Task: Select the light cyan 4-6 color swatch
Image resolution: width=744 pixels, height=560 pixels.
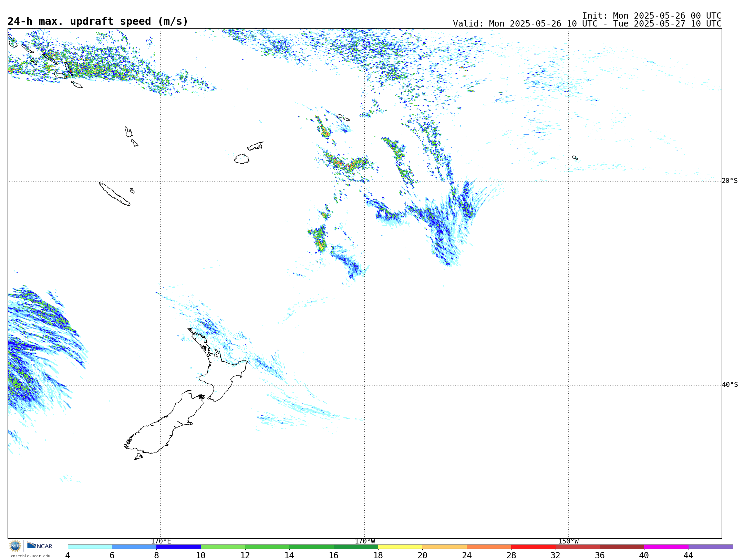Action: click(x=90, y=547)
